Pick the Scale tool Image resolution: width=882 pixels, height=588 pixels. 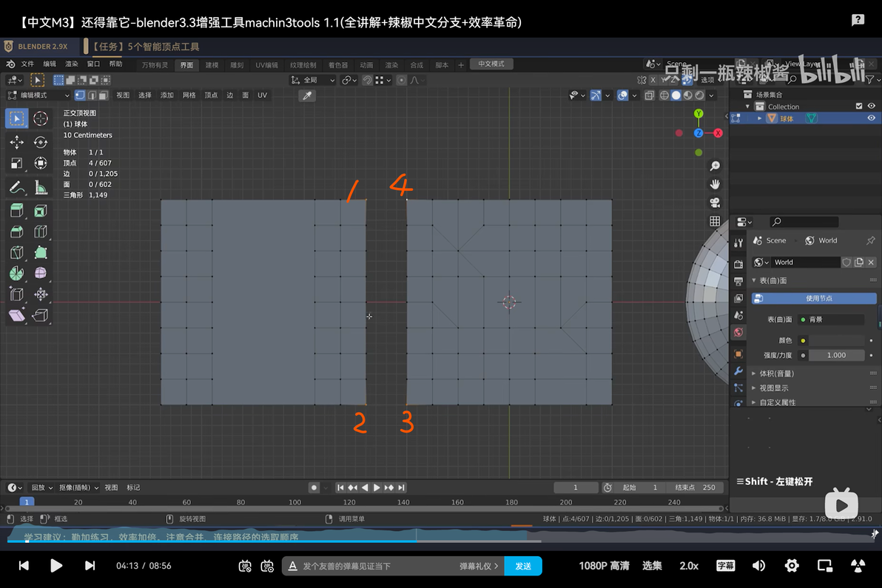(16, 163)
